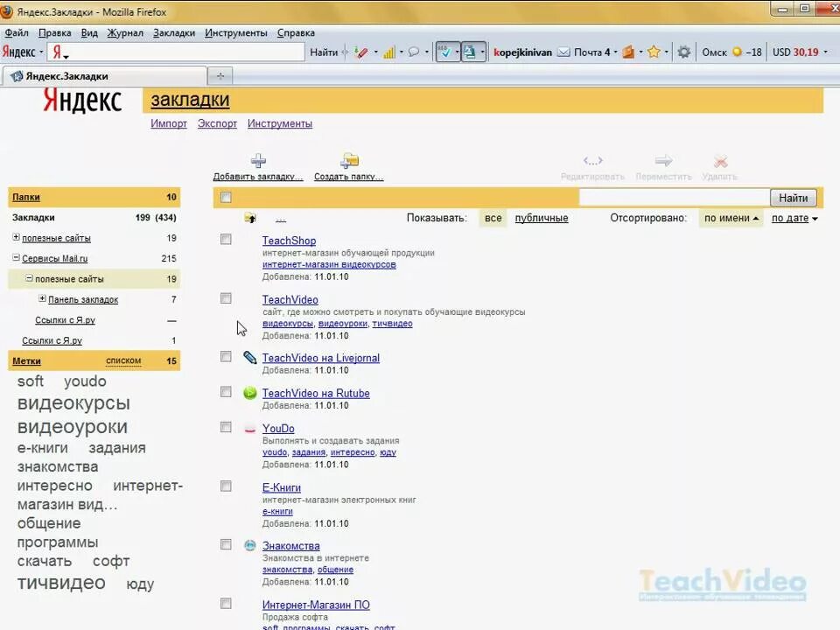Click the видеокурсы tag in the cloud

[x=73, y=402]
